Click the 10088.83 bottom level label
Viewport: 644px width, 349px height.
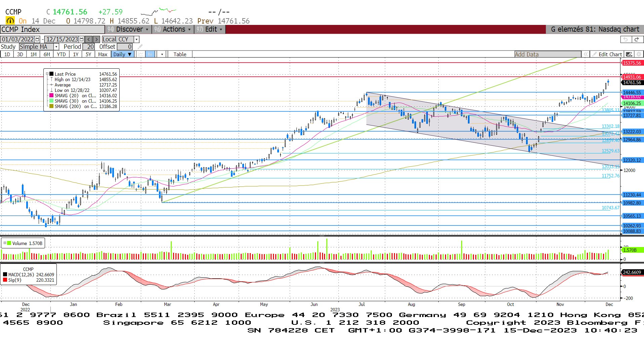pos(632,231)
